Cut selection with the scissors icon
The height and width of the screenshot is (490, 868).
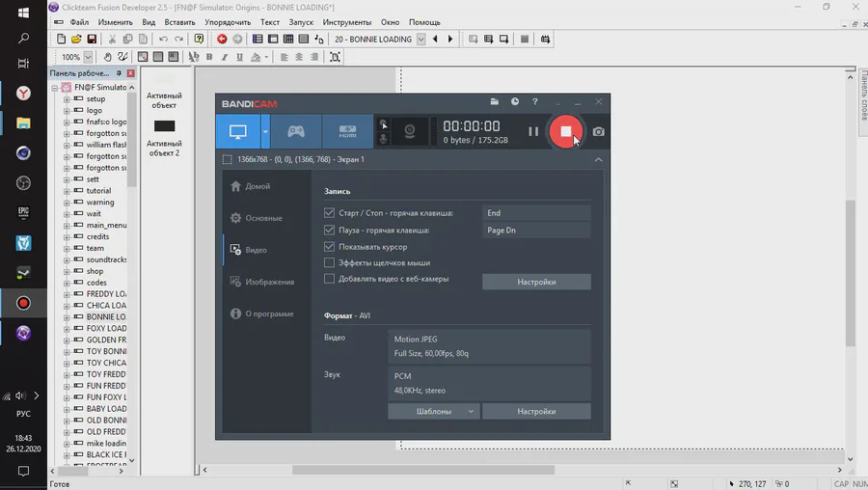pos(112,40)
